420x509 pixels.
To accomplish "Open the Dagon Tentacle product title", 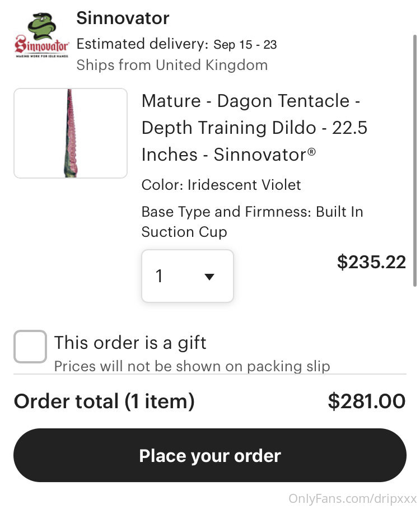I will click(x=254, y=127).
